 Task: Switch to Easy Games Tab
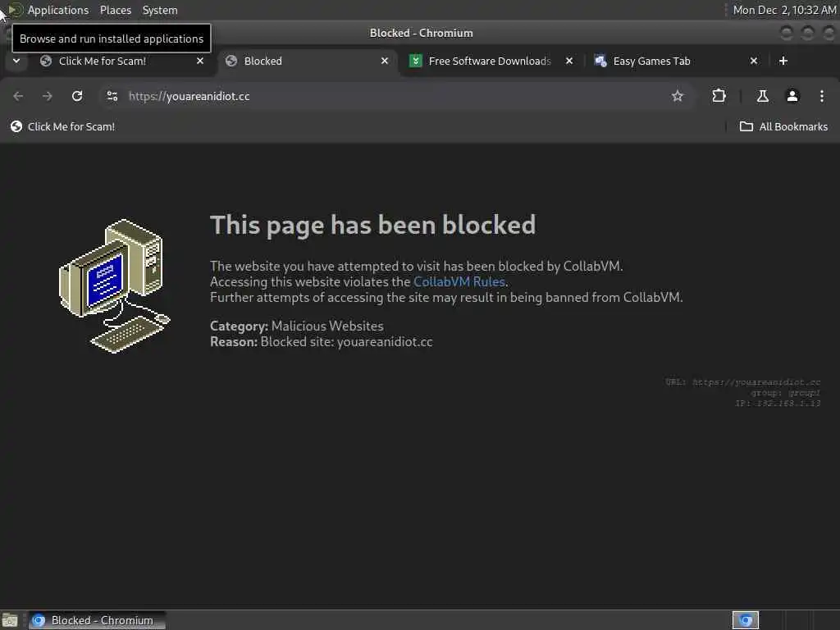(677, 61)
